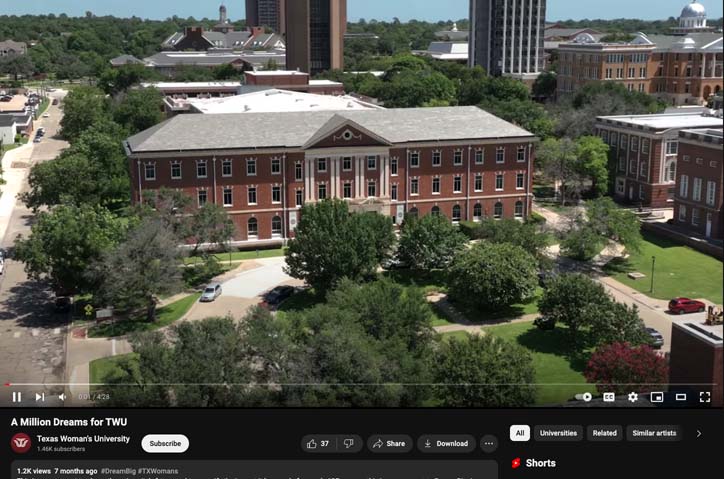Skip to the next video

tap(40, 397)
